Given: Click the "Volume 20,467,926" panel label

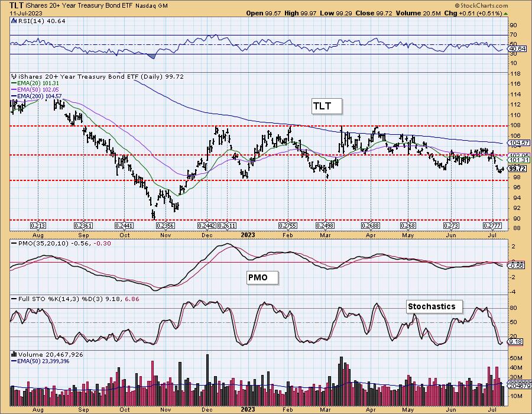Looking at the screenshot, I should [51, 354].
